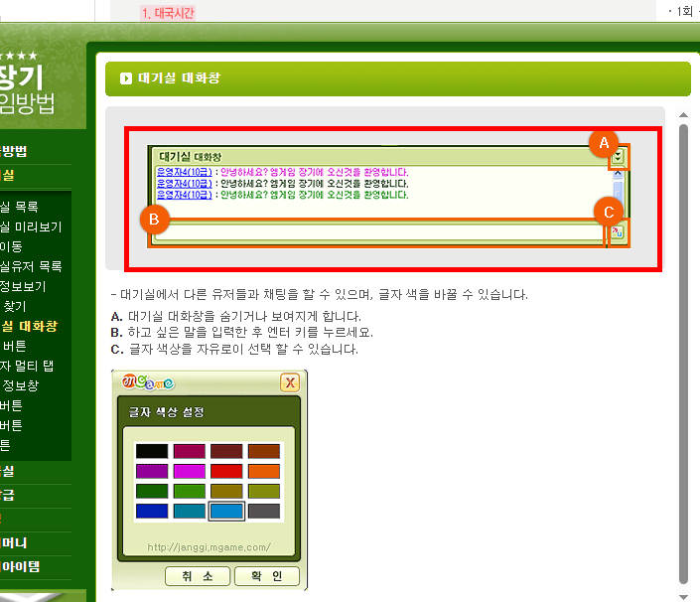Viewport: 700px width, 602px height.
Task: Pick the dark green color swatch
Action: [152, 492]
